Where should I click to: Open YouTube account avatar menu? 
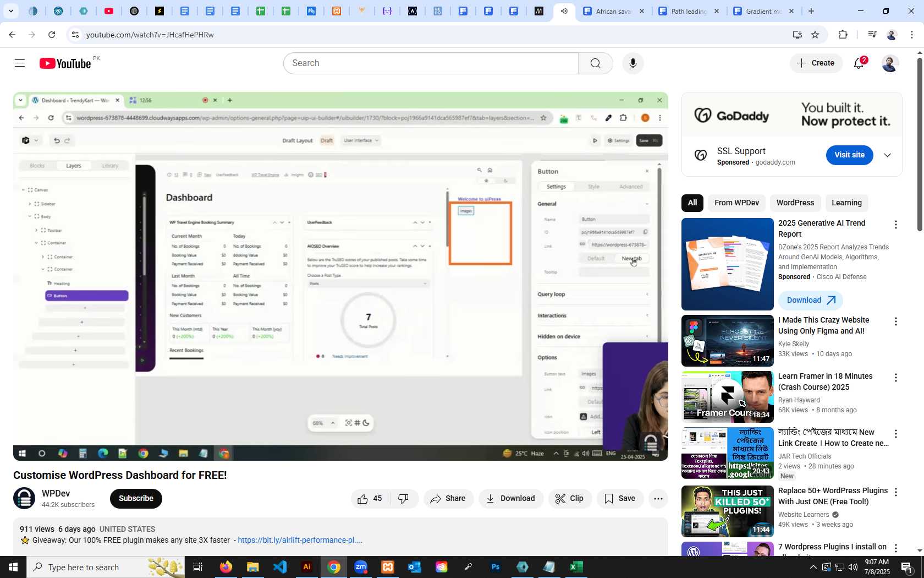tap(890, 63)
